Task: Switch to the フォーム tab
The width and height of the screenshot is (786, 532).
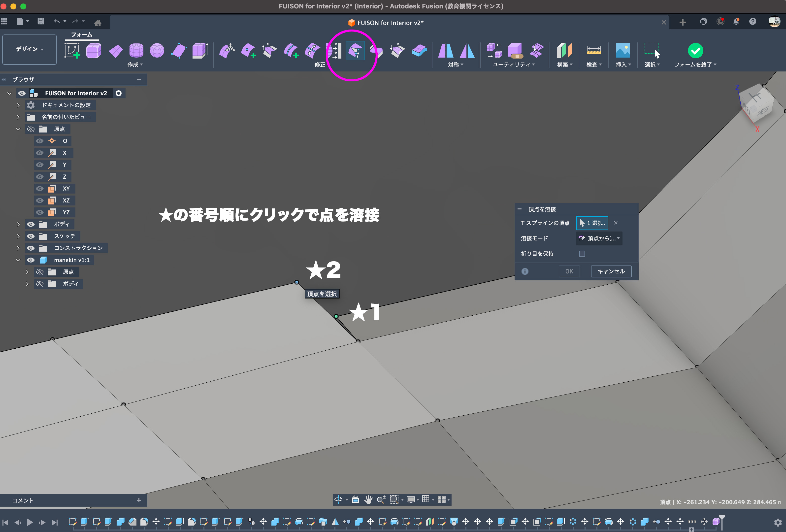Action: coord(82,34)
